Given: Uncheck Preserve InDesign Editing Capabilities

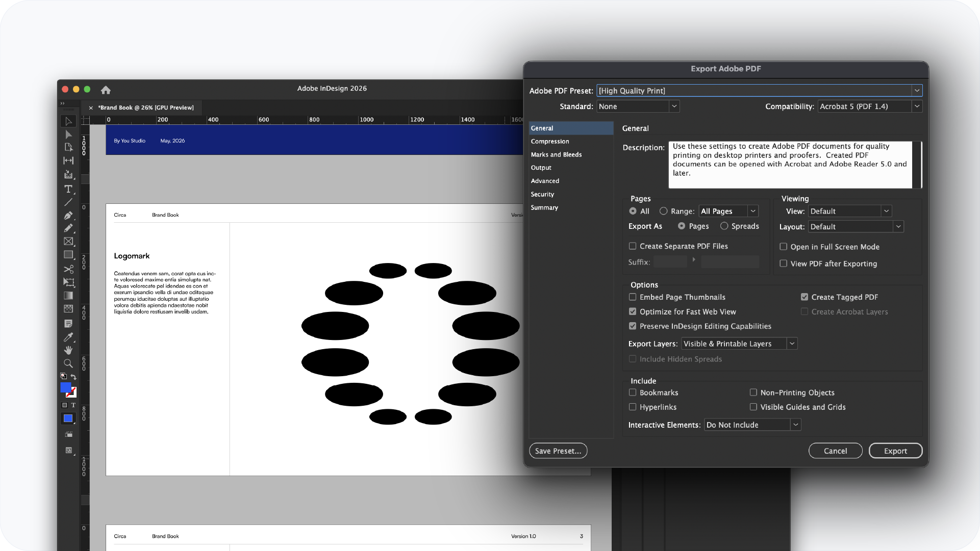Looking at the screenshot, I should pyautogui.click(x=633, y=326).
